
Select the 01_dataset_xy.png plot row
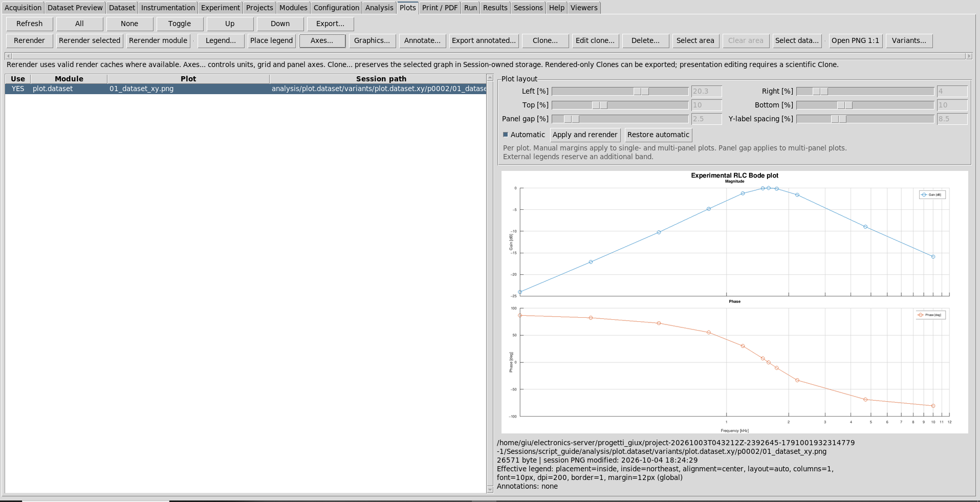(246, 89)
